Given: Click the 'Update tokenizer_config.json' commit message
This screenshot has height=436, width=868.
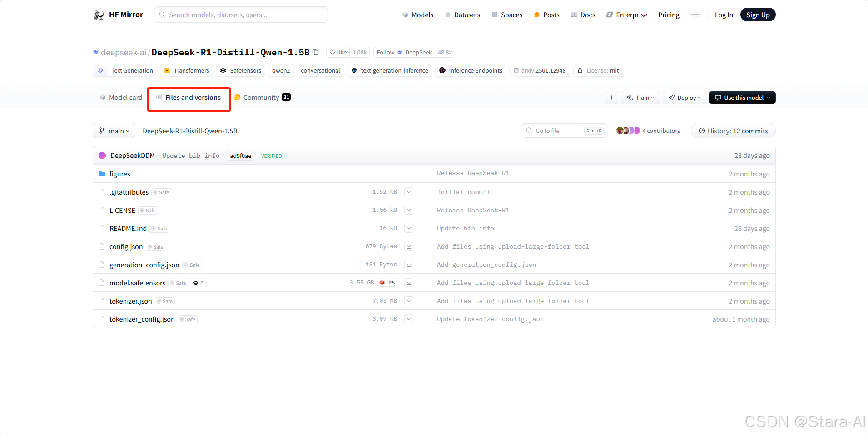Looking at the screenshot, I should 490,319.
